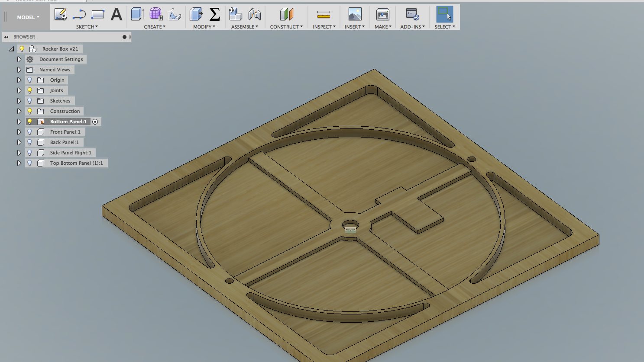Open the Create Form sculpt tool
Image resolution: width=644 pixels, height=362 pixels.
tap(156, 14)
